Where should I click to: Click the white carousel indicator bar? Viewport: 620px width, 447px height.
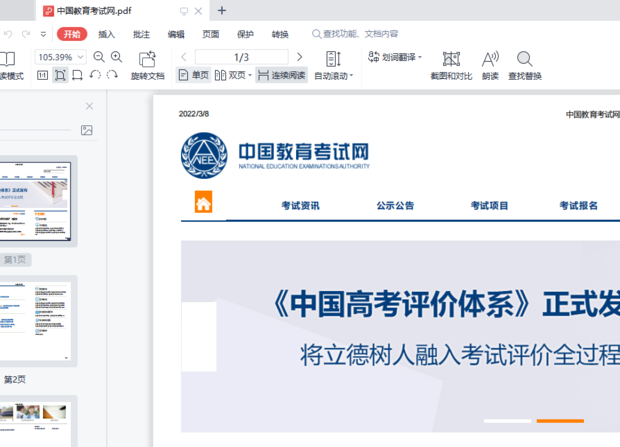pyautogui.click(x=507, y=421)
